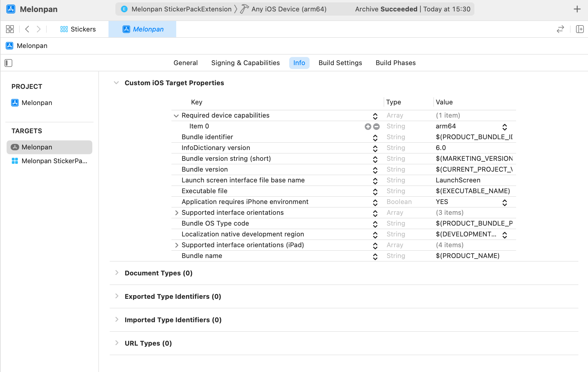Add a new tab with plus button
The image size is (588, 372).
577,9
